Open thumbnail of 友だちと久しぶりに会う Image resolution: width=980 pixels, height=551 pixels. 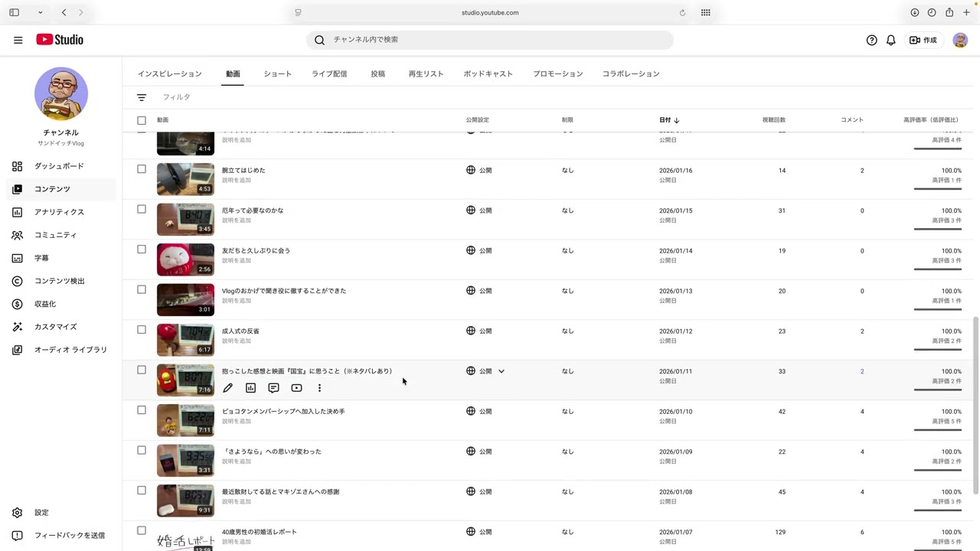(x=185, y=259)
